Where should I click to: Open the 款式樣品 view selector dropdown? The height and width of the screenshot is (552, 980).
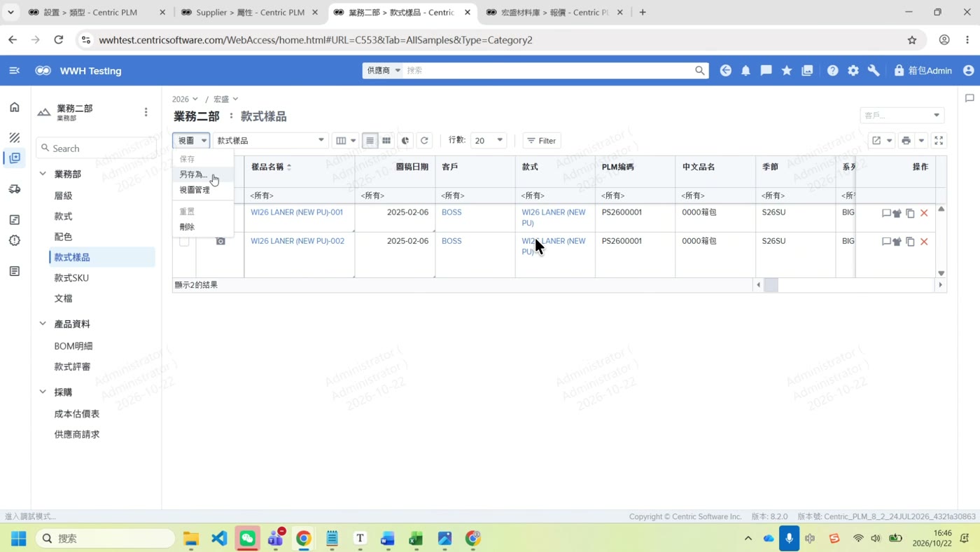(x=270, y=141)
